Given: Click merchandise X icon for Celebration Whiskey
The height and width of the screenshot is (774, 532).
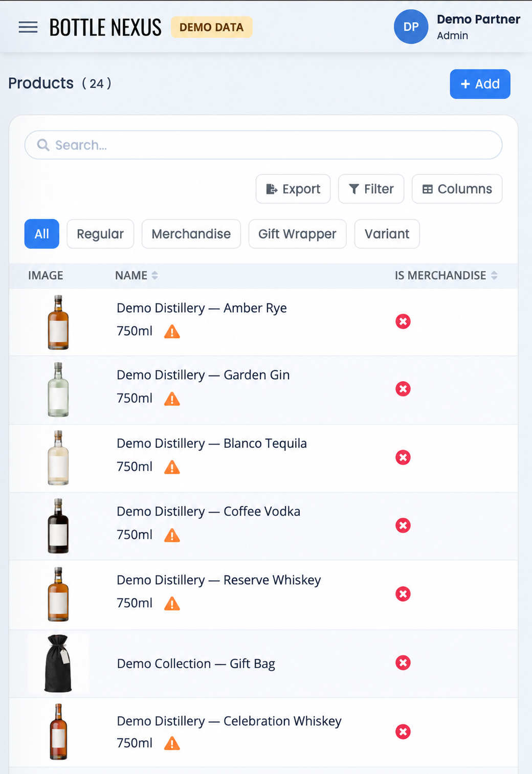Looking at the screenshot, I should (x=403, y=732).
